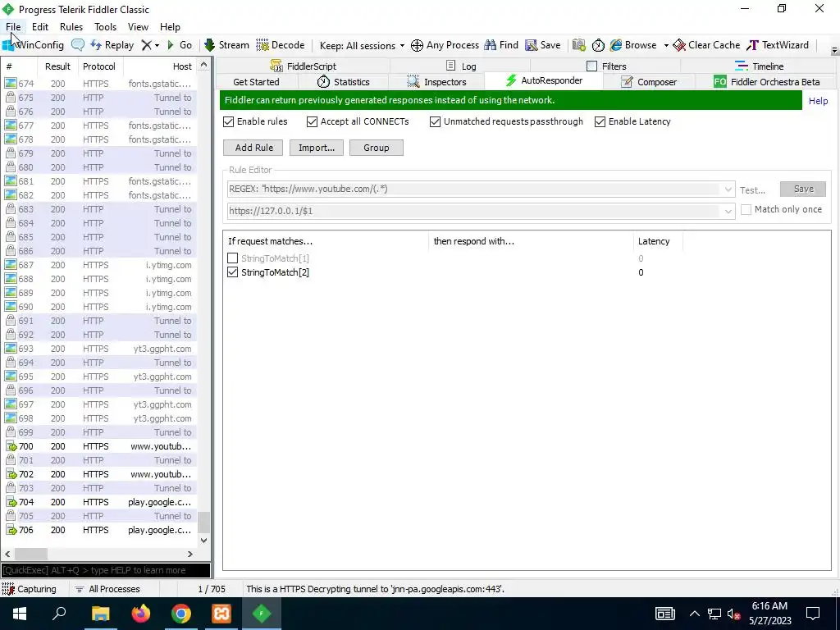Save sessions using toolbar Save
The width and height of the screenshot is (840, 630).
(x=543, y=45)
